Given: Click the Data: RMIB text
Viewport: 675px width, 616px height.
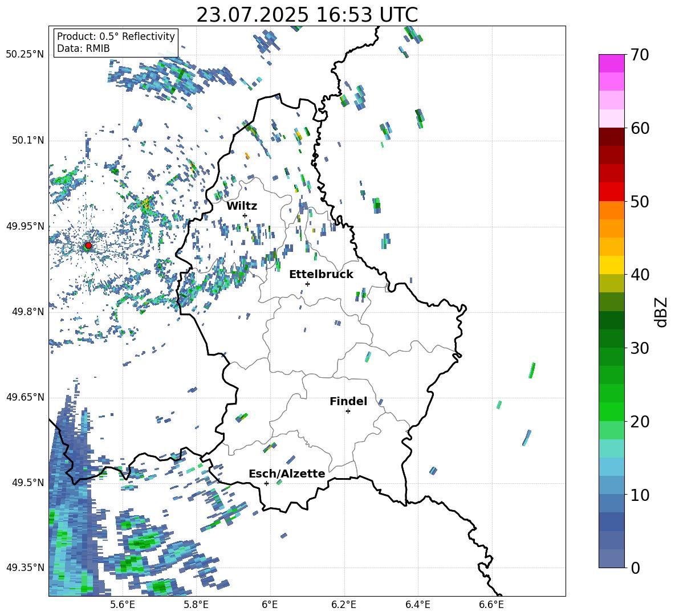Looking at the screenshot, I should [x=83, y=48].
